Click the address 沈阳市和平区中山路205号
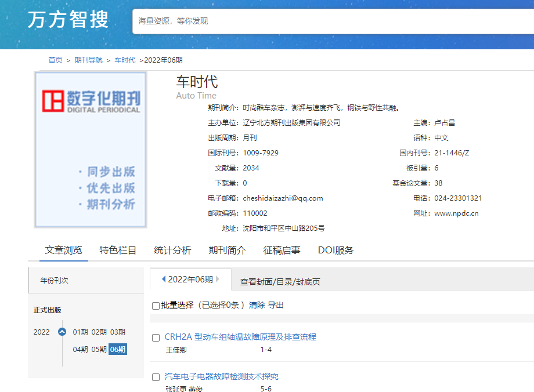Image resolution: width=534 pixels, height=392 pixels. (284, 228)
